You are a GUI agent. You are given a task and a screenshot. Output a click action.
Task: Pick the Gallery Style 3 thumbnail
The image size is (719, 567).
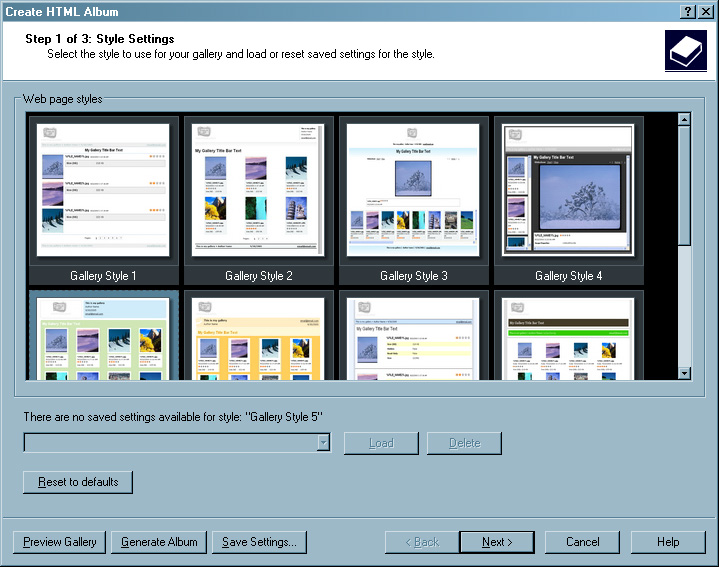click(414, 190)
